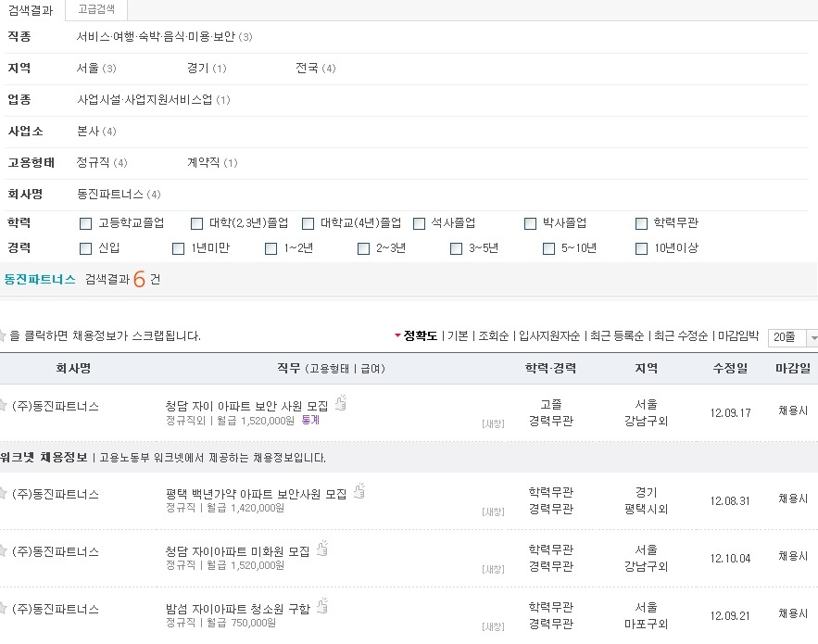
Task: Scrap the 청담 자이아파트 미화원 job with the star
Action: 2,550
